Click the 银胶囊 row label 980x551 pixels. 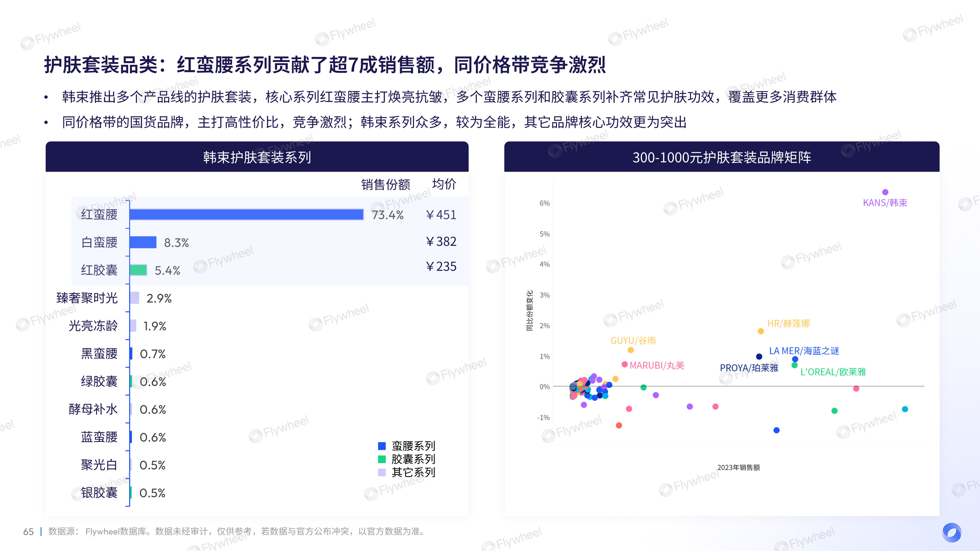click(x=99, y=492)
